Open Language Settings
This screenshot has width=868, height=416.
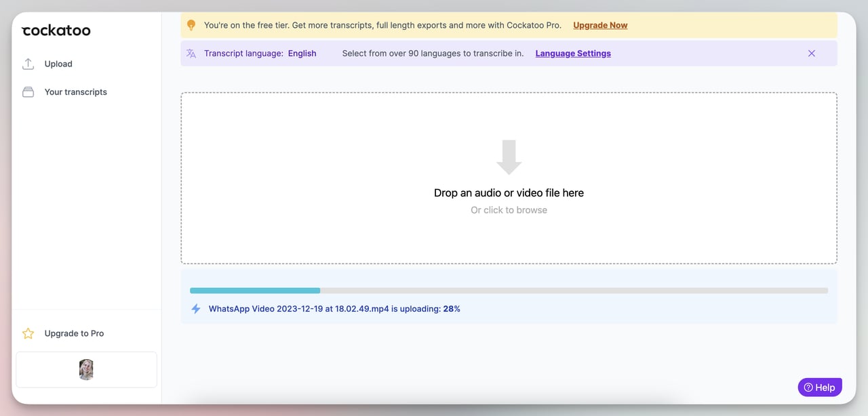[x=572, y=53]
